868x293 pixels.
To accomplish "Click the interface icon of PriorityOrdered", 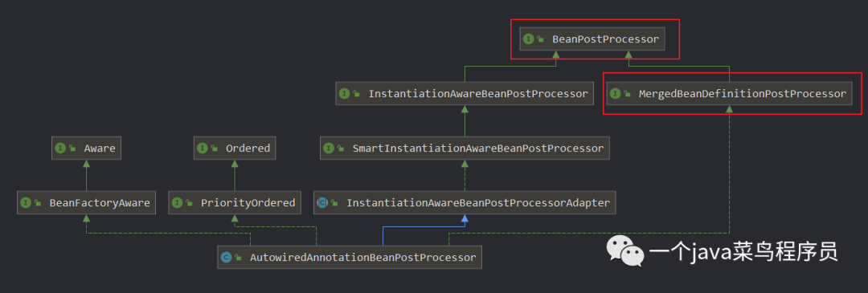I will tap(177, 203).
